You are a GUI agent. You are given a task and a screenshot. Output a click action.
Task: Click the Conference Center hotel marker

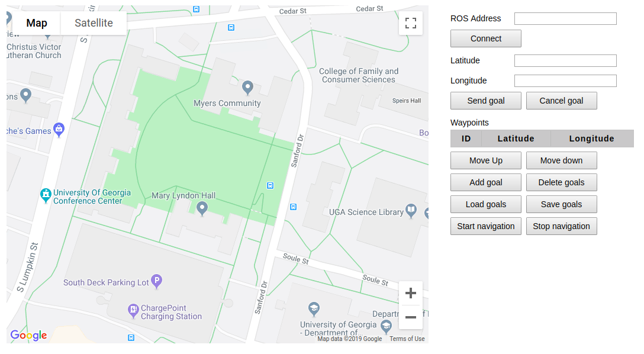pos(46,195)
